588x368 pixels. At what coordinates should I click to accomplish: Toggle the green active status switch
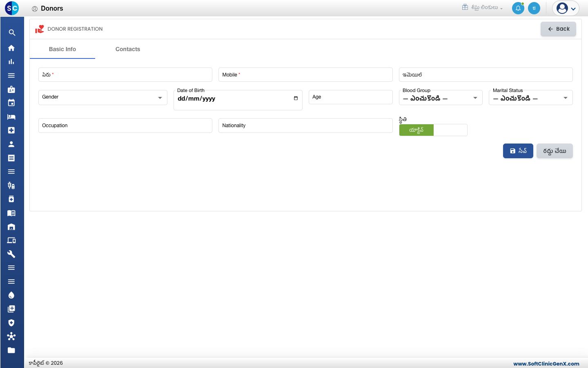[433, 130]
